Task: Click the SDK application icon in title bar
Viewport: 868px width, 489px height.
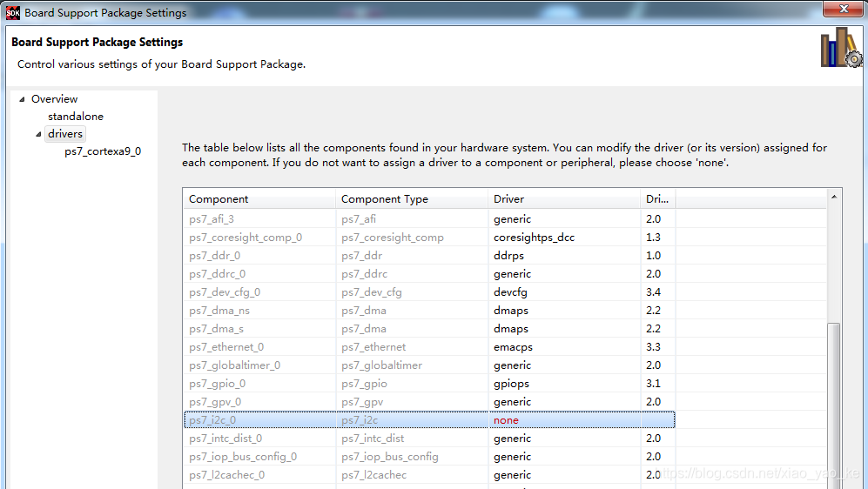Action: 13,13
